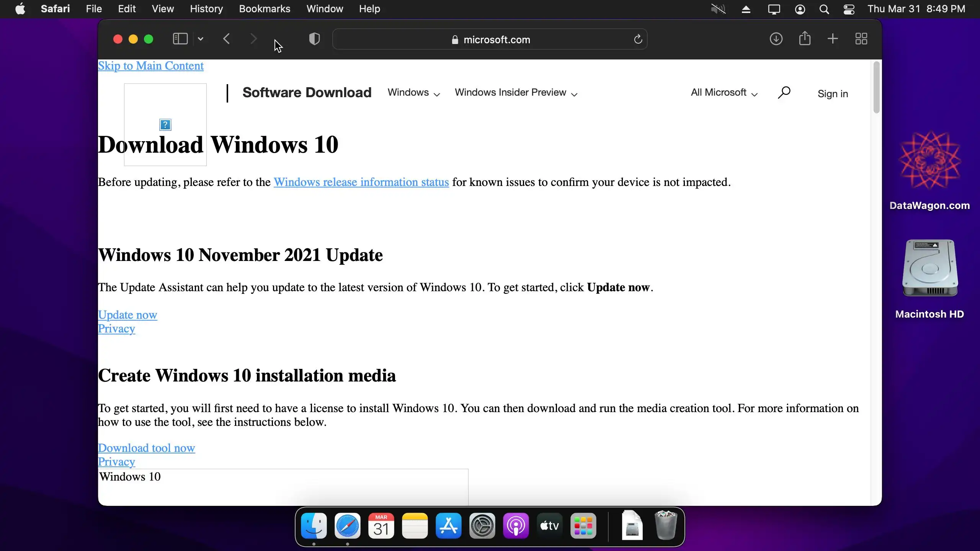This screenshot has width=980, height=551.
Task: Click the privacy report shield icon
Action: [314, 39]
